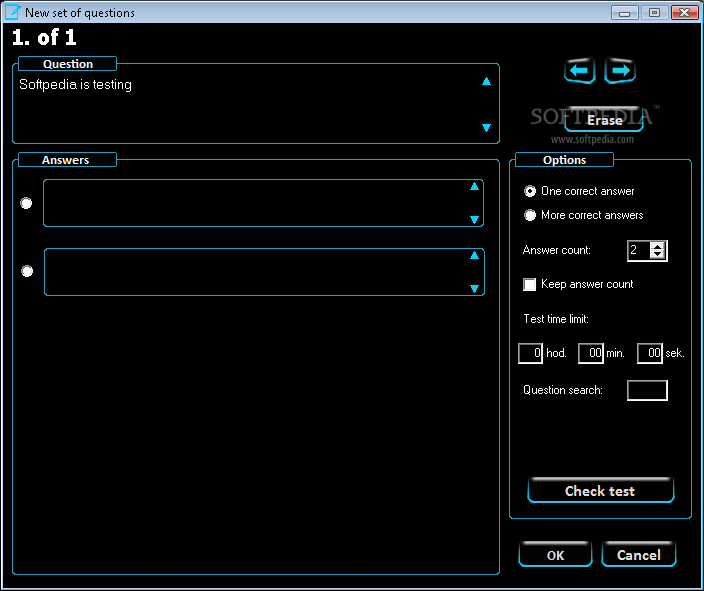Screen dimensions: 704x591
Task: Minimize the New set of questions window
Action: pyautogui.click(x=624, y=13)
